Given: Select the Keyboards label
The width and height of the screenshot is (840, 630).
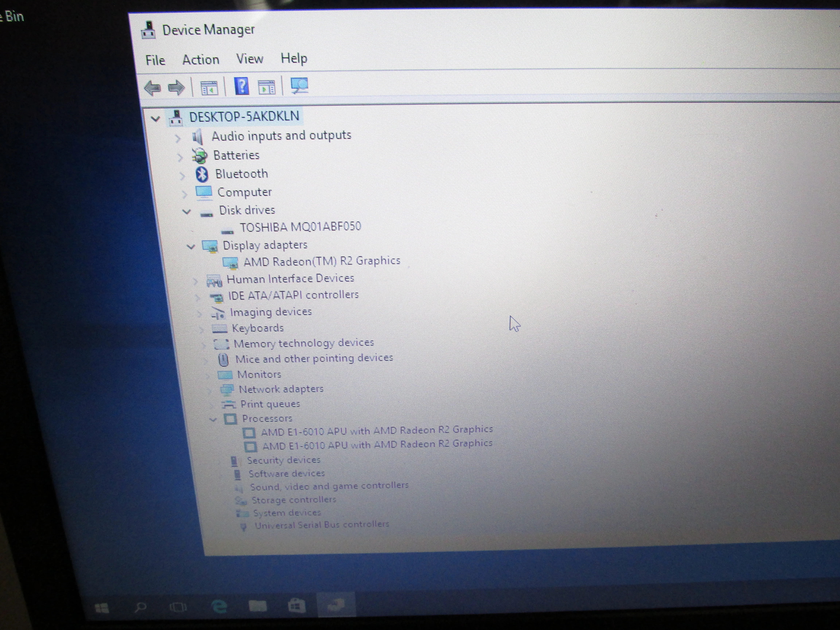Looking at the screenshot, I should 258,328.
